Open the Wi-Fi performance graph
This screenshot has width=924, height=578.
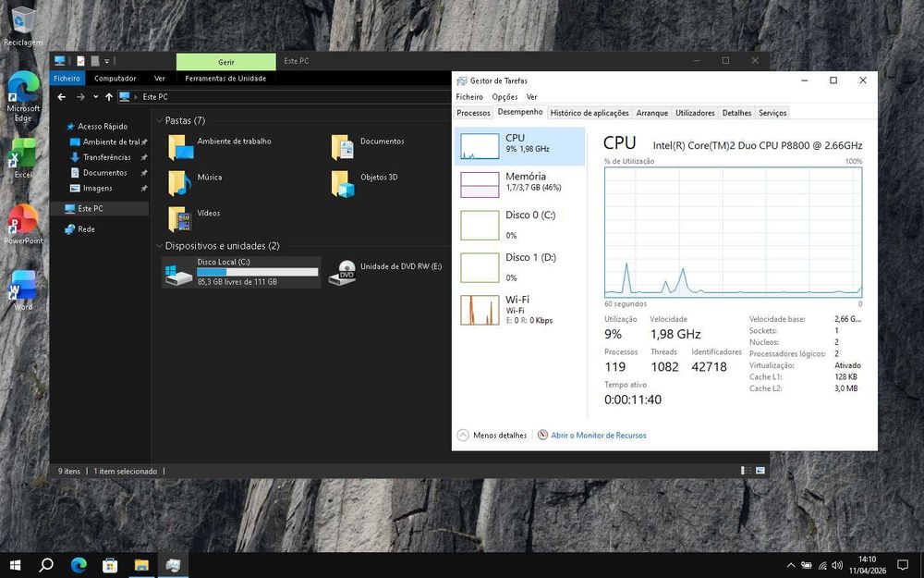coord(479,310)
